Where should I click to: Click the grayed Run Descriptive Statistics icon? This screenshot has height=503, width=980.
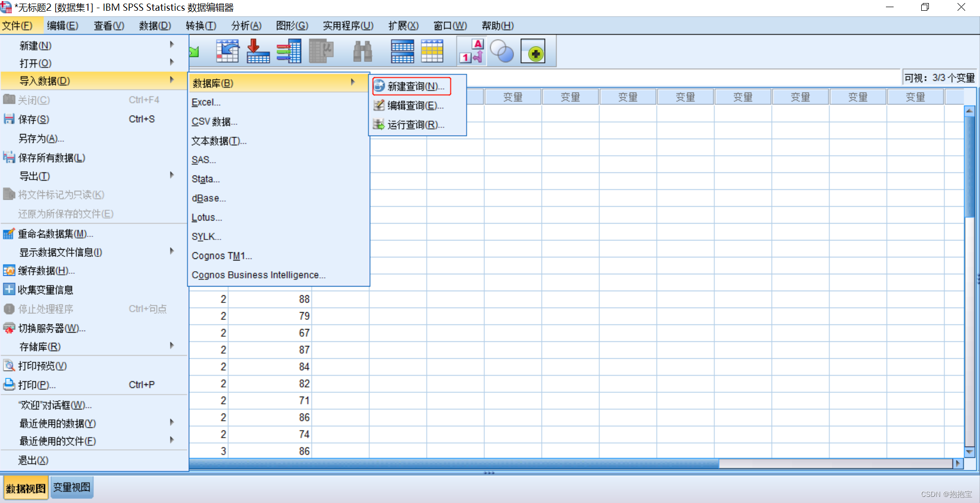coord(321,51)
